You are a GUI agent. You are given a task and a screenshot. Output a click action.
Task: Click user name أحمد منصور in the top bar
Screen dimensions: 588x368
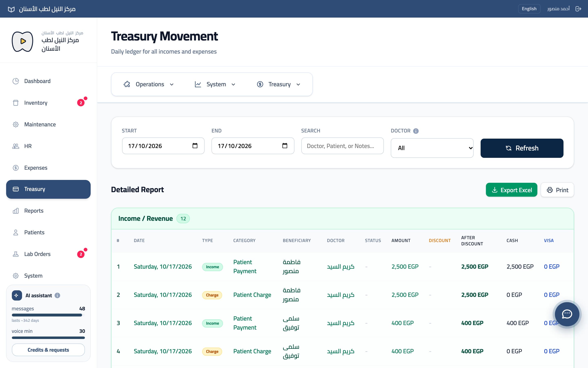(x=558, y=9)
